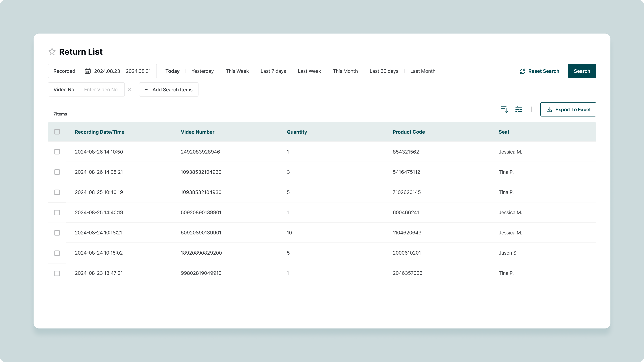Remove the Video No. search field

pos(129,89)
